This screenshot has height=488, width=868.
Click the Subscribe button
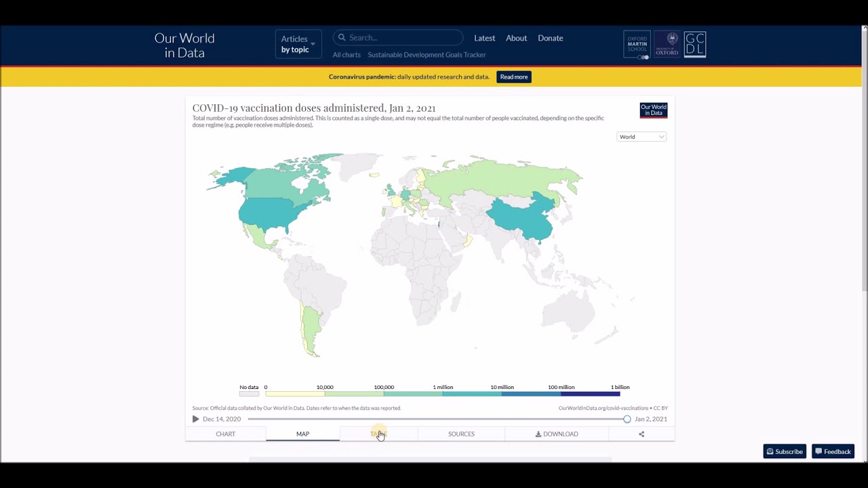coord(785,451)
